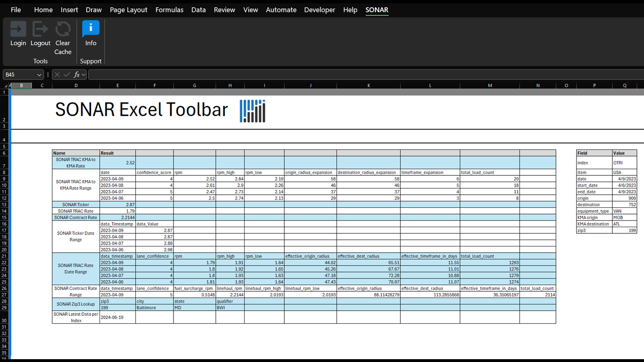This screenshot has width=644, height=362.
Task: Expand the dropdown arrow beside fx
Action: (x=84, y=74)
